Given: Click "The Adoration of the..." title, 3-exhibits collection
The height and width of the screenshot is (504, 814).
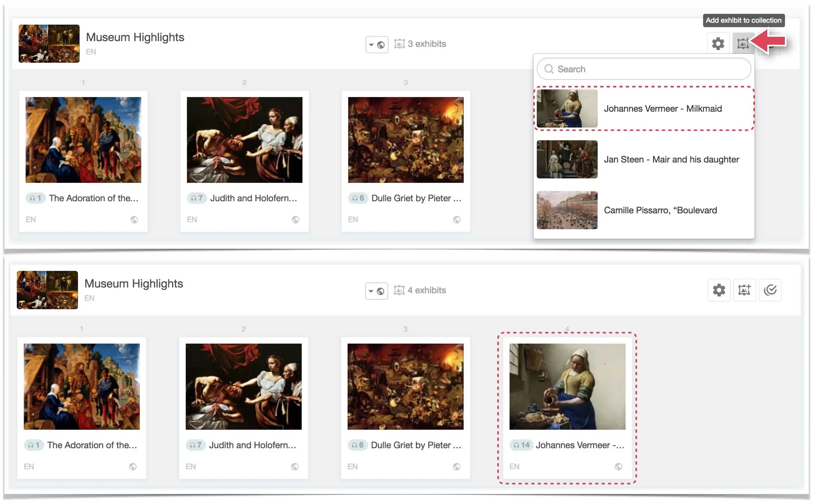Looking at the screenshot, I should coord(94,198).
